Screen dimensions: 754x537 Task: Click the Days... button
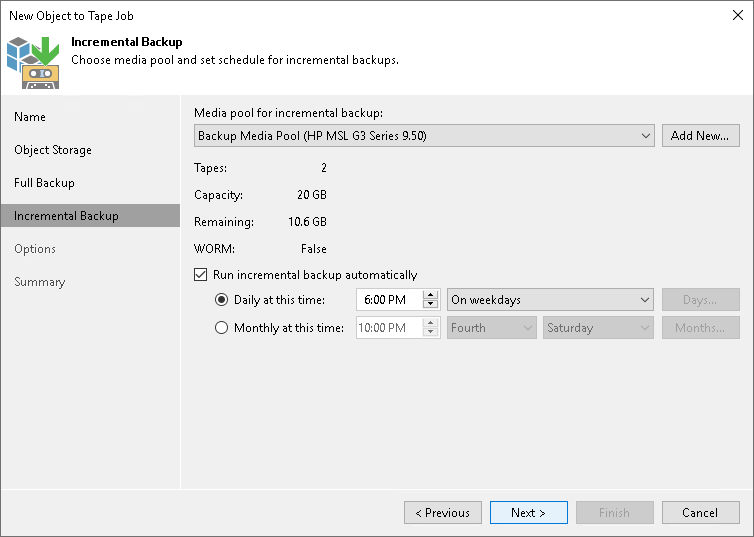pyautogui.click(x=701, y=300)
